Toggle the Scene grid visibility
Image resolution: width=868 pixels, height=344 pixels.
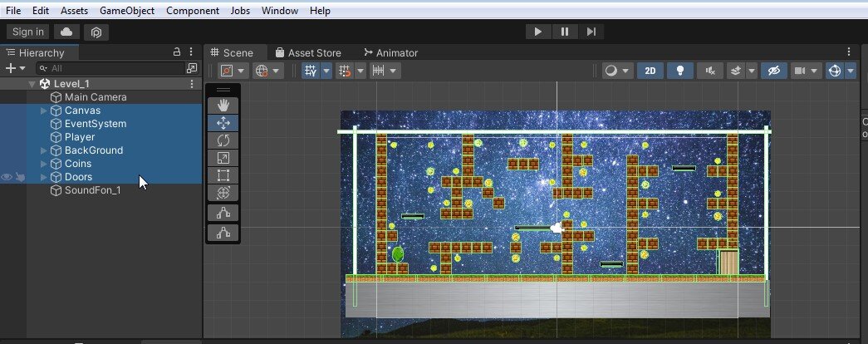pos(311,71)
